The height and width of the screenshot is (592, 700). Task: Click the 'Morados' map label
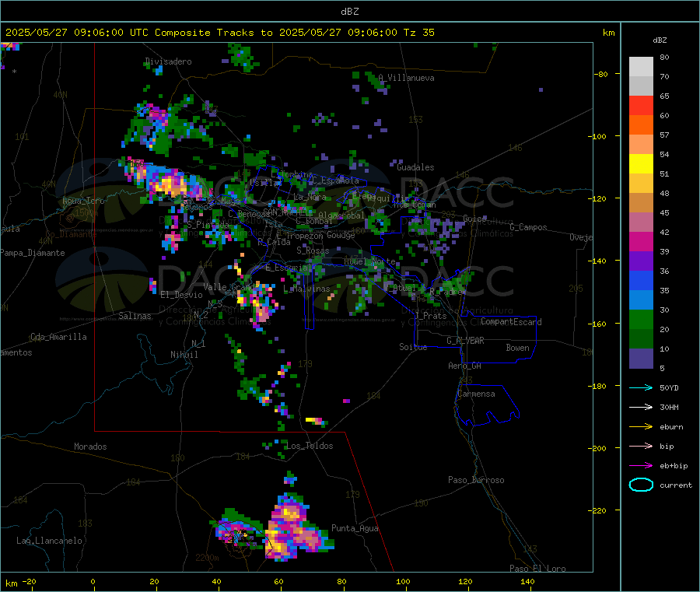(x=90, y=447)
